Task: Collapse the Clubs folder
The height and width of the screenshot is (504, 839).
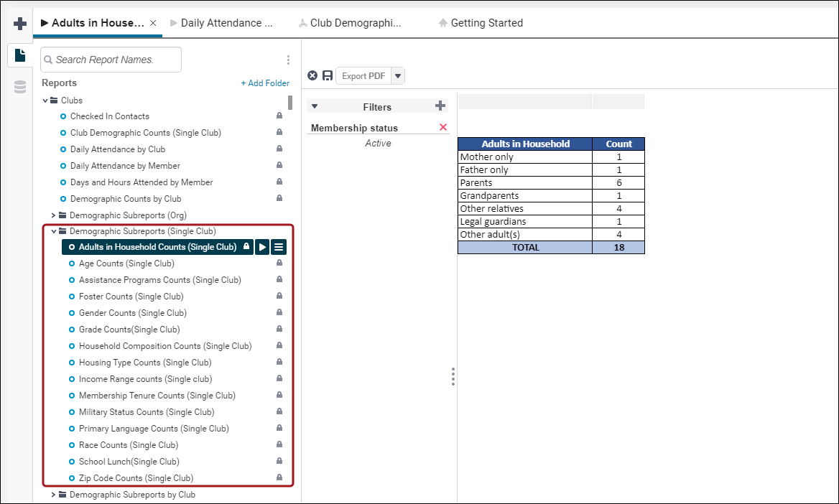Action: [45, 101]
